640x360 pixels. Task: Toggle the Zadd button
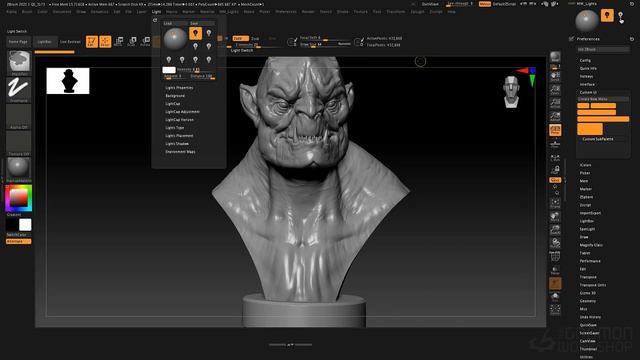240,38
